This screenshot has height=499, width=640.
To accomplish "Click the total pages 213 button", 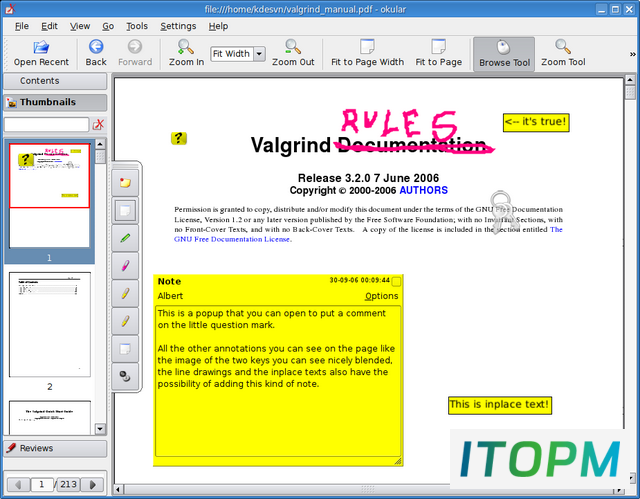I will click(68, 484).
